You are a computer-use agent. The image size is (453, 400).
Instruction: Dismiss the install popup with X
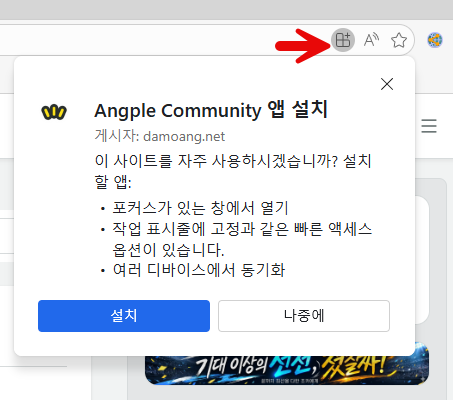coord(387,84)
